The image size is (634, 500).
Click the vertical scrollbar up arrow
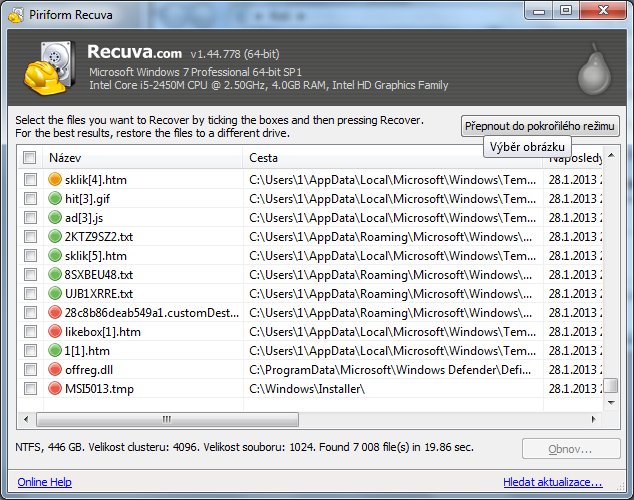[611, 156]
